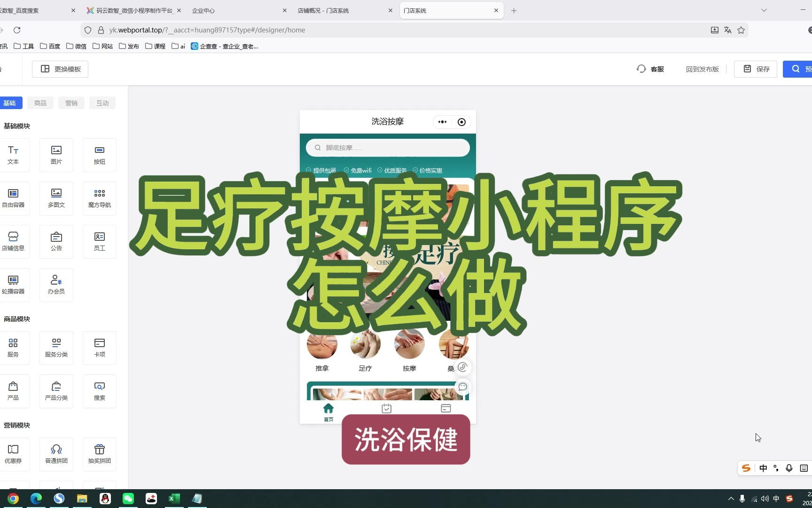Open File Explorer from the taskbar

(82, 499)
